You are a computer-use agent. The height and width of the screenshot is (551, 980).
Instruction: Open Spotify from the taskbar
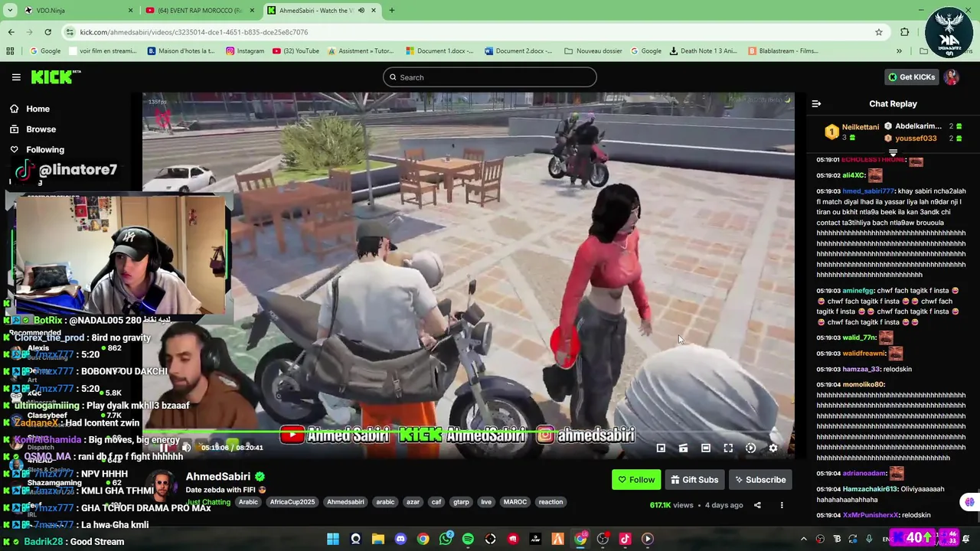pyautogui.click(x=468, y=539)
